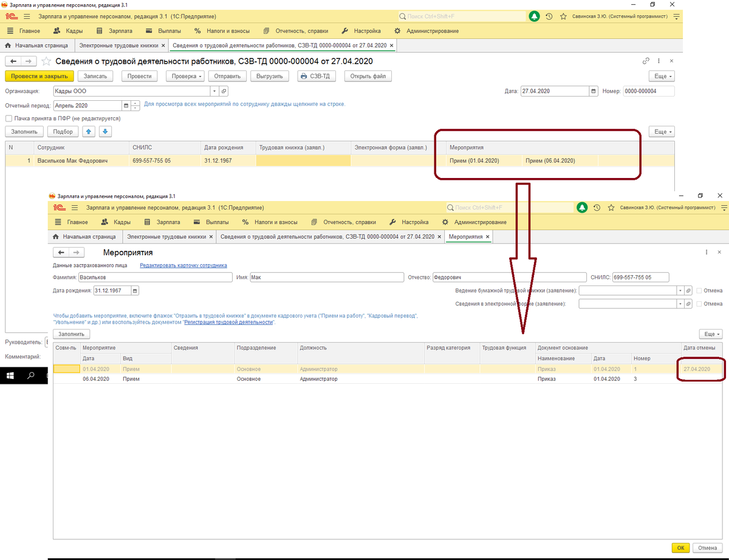The image size is (729, 560).
Task: Click Подбор button above employee table
Action: [x=63, y=131]
